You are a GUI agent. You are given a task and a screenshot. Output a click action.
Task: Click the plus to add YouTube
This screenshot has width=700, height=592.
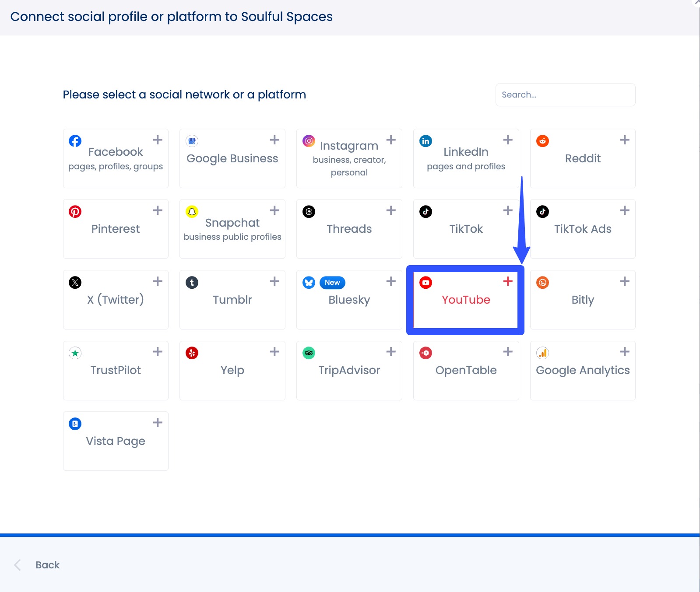pyautogui.click(x=507, y=281)
